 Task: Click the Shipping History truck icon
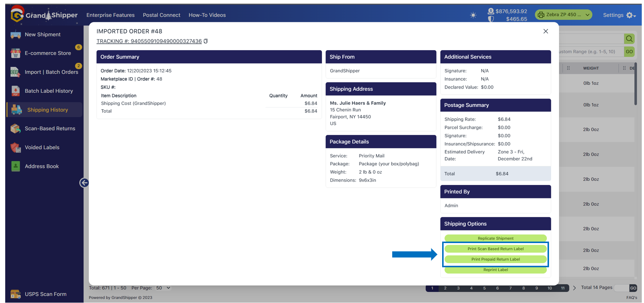[x=17, y=110]
